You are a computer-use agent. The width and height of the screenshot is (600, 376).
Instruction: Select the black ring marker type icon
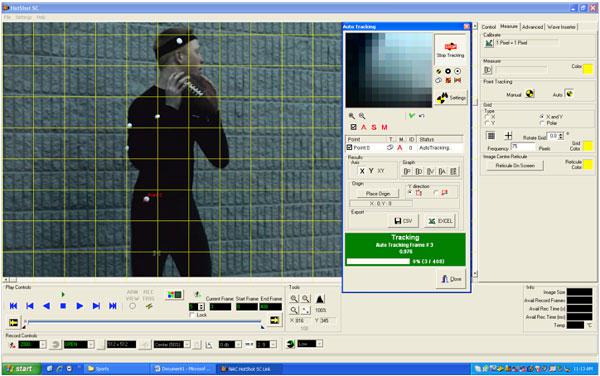(x=448, y=71)
